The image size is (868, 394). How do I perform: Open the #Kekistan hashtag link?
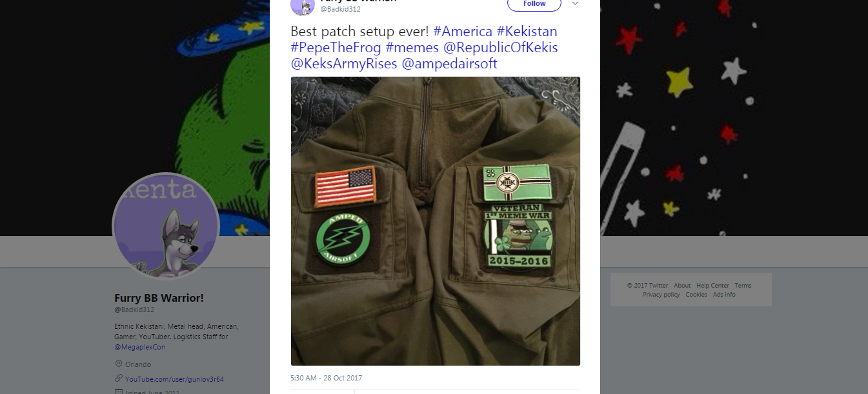(527, 31)
